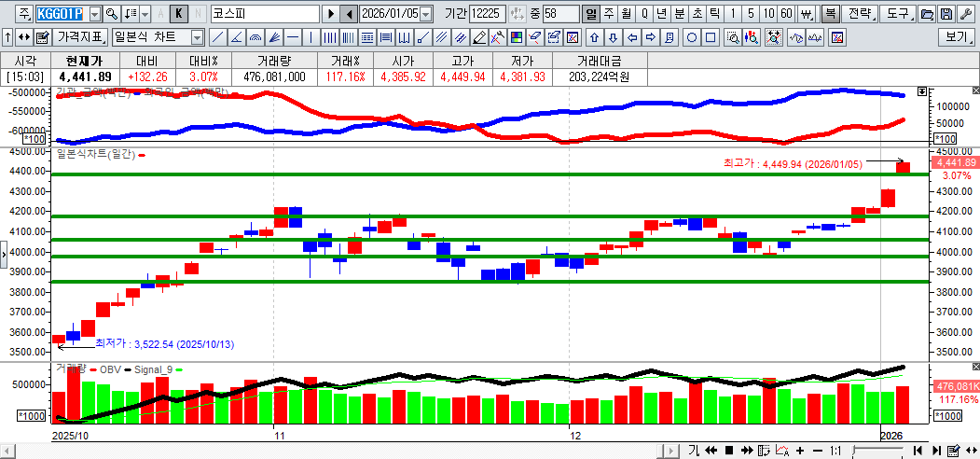The image size is (980, 459).
Task: Expand the date picker dropdown for 2026/01/05
Action: [x=426, y=14]
